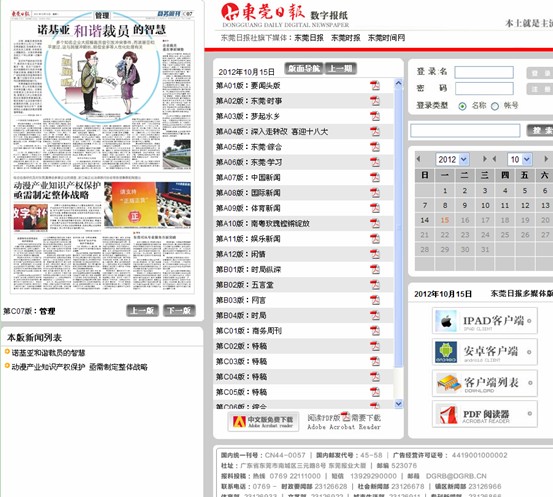Click PDF icon for 第C01版 商务周刊

pos(375,331)
